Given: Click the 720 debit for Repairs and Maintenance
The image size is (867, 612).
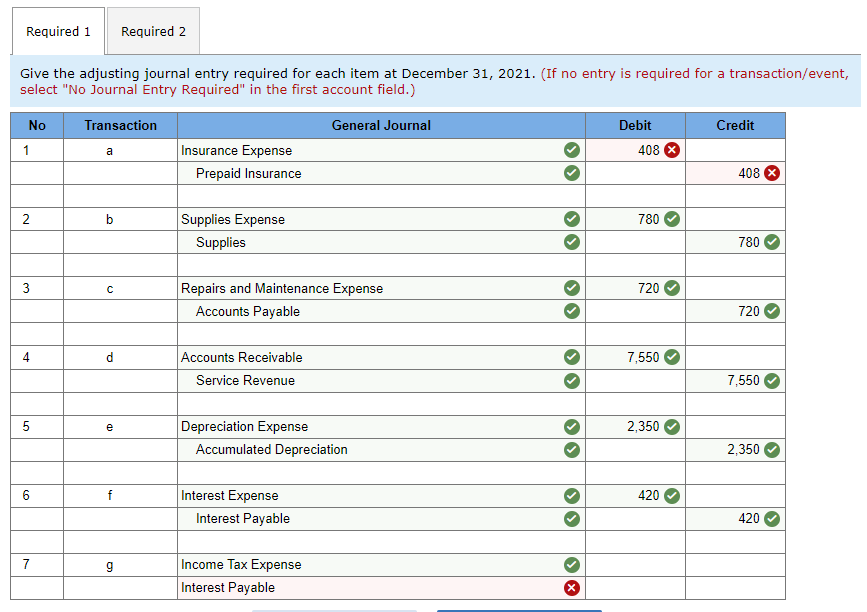Looking at the screenshot, I should [635, 289].
